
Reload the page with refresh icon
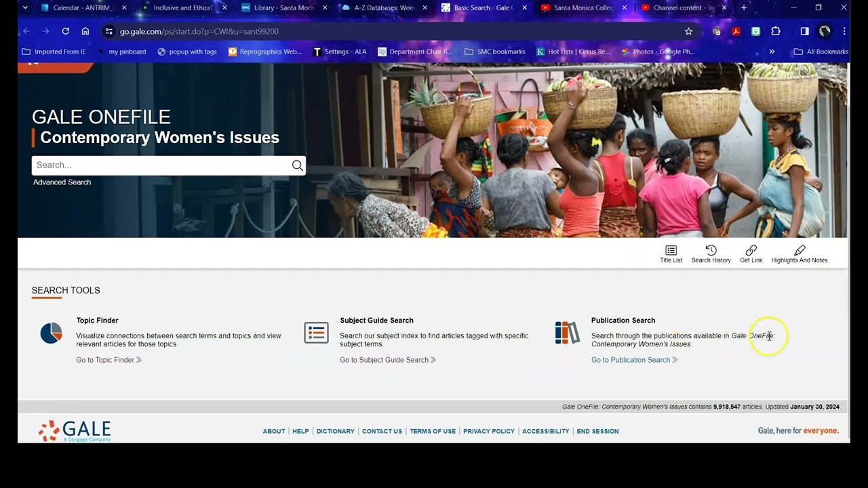(66, 31)
